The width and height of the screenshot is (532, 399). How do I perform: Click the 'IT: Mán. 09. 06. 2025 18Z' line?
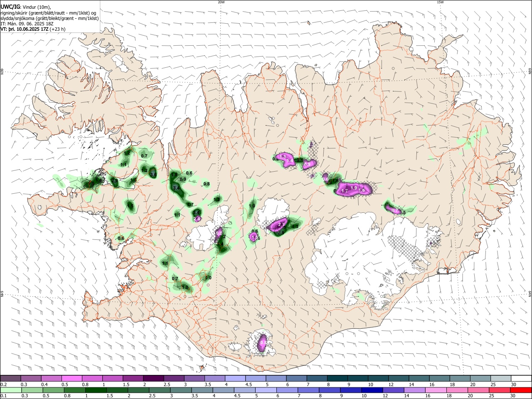pos(27,24)
